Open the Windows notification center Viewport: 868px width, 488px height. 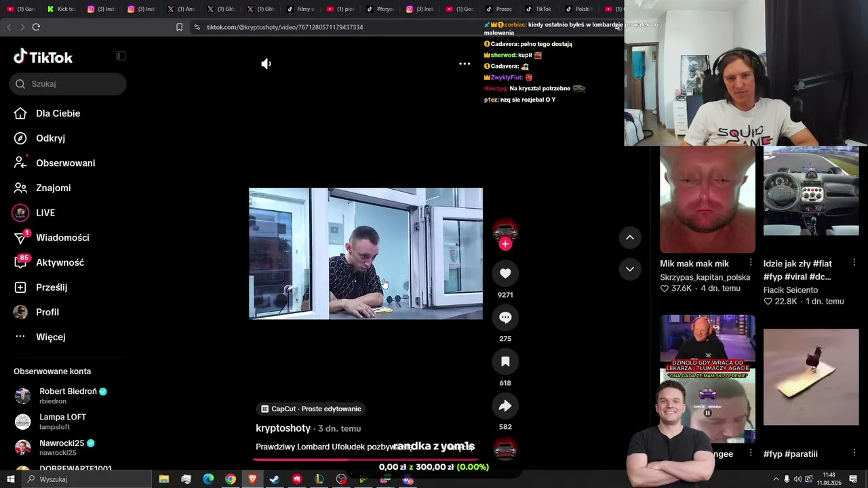[x=853, y=479]
